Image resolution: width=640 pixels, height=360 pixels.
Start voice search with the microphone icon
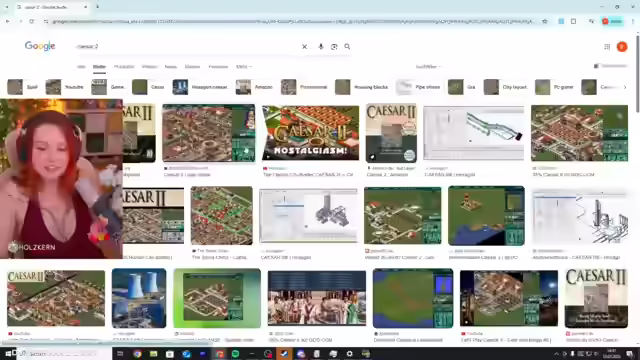(321, 47)
